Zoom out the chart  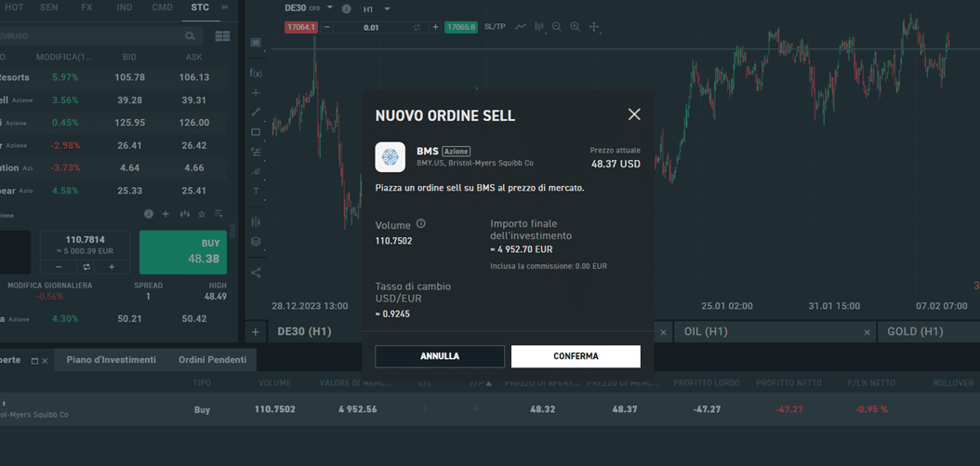click(556, 27)
